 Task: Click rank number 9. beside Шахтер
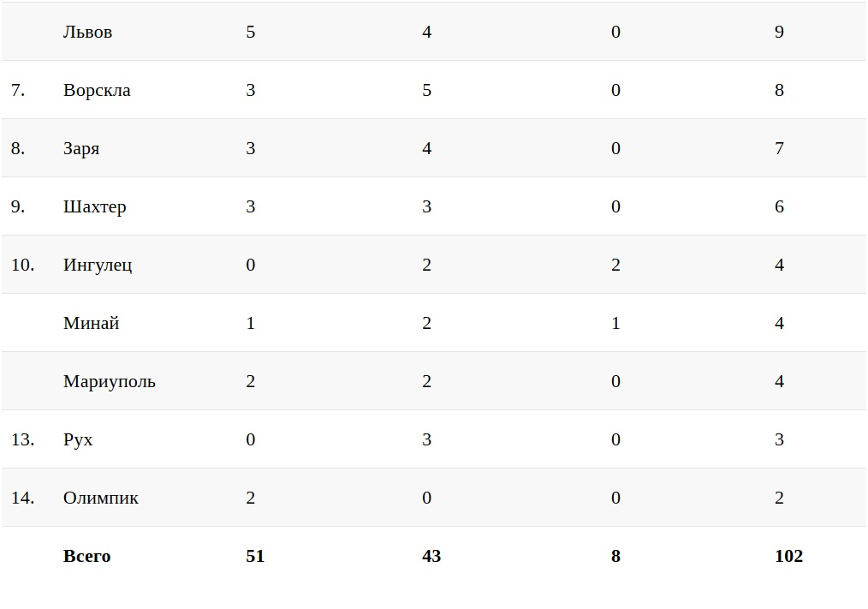click(x=17, y=207)
